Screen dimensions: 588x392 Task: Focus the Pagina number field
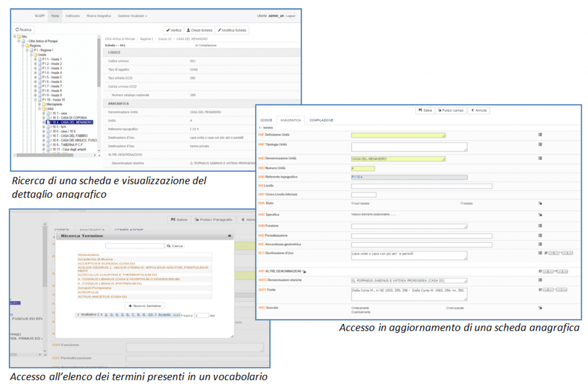pyautogui.click(x=202, y=316)
